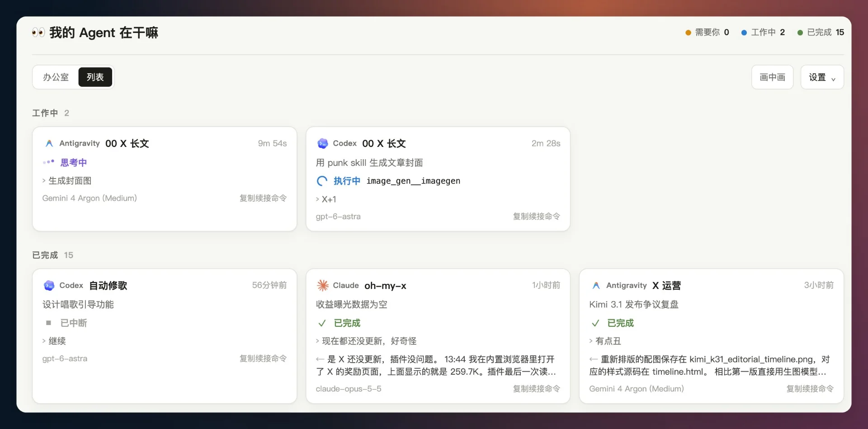This screenshot has height=429, width=868.
Task: Click Gemini 4 Argon label on 00 X 长文 card
Action: coord(90,198)
